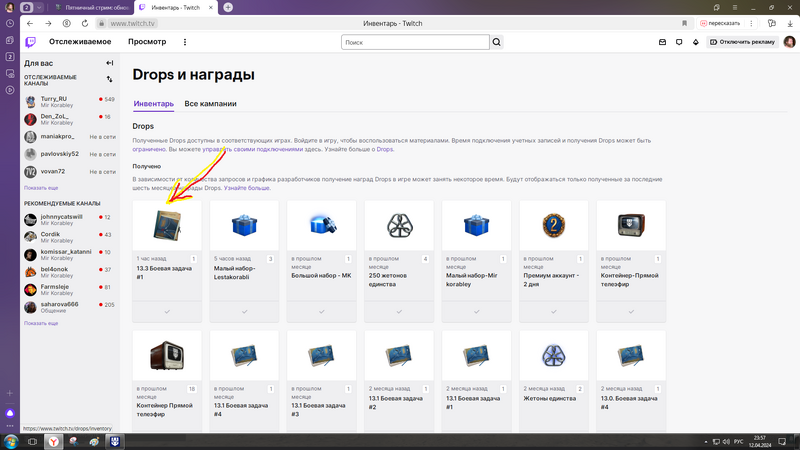Screen dimensions: 800x450
Task: Click the browser sidebar history clock icon
Action: click(10, 23)
